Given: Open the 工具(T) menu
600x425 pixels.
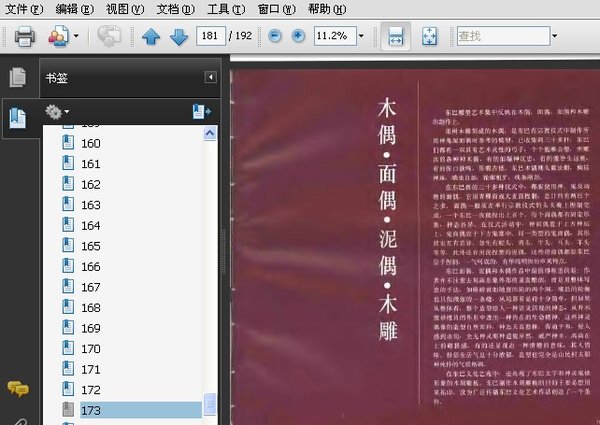Looking at the screenshot, I should click(226, 8).
